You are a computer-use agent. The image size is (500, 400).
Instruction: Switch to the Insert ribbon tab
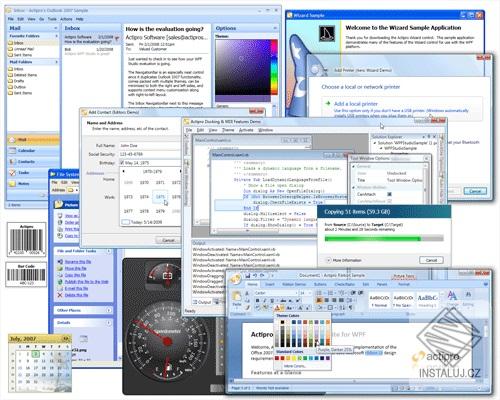pos(270,284)
